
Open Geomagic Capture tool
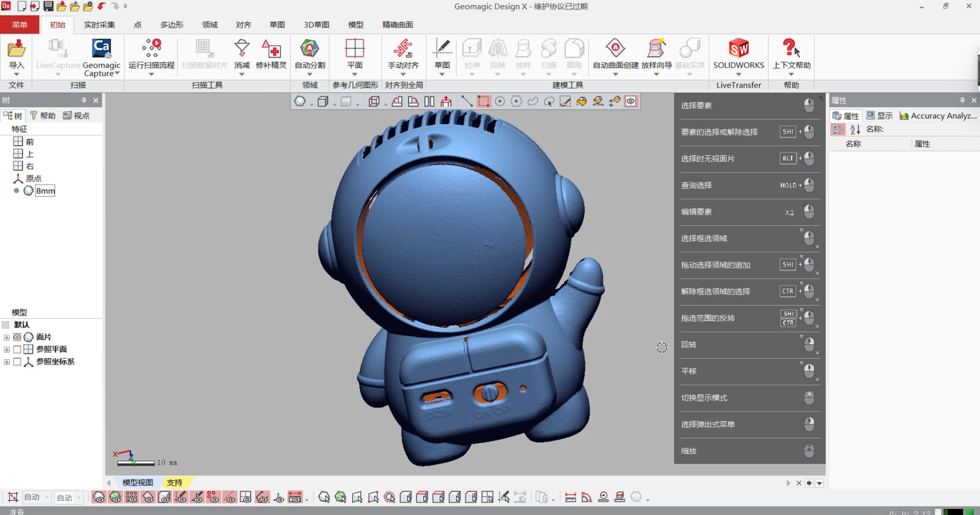[x=101, y=49]
